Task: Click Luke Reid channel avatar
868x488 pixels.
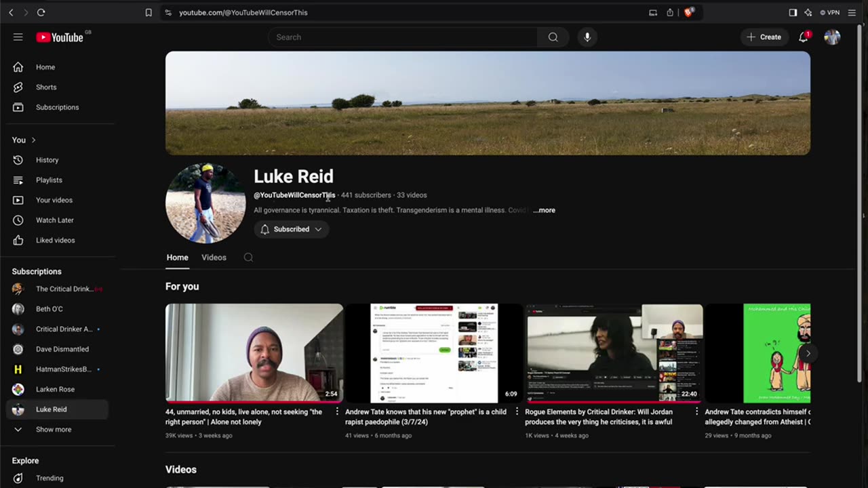Action: [205, 203]
